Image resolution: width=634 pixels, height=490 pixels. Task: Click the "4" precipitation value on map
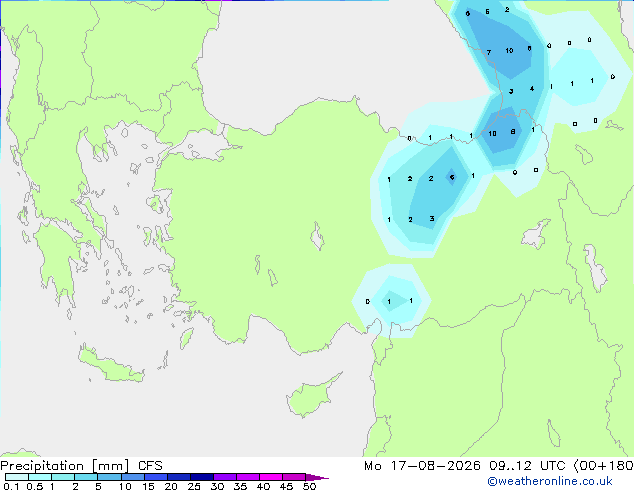click(532, 89)
